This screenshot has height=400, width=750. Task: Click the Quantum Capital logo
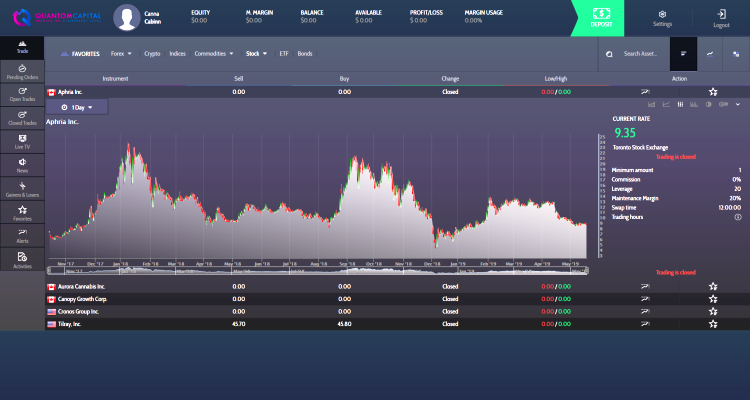click(56, 18)
